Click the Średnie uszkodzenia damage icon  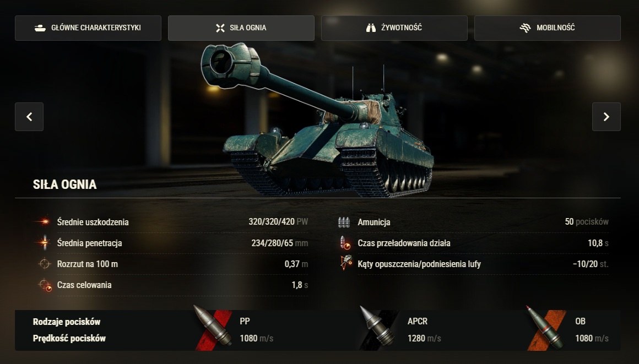pos(43,221)
